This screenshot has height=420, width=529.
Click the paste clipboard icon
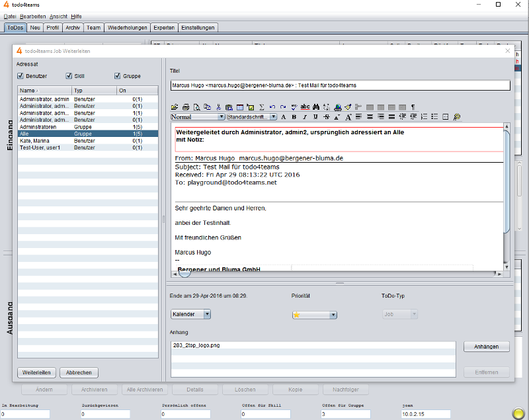click(229, 107)
